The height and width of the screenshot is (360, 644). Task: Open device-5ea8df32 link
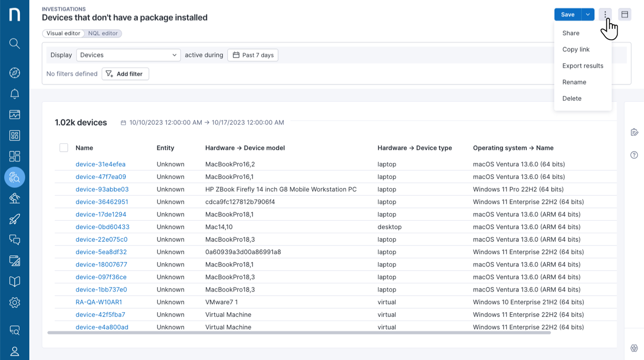tap(101, 252)
